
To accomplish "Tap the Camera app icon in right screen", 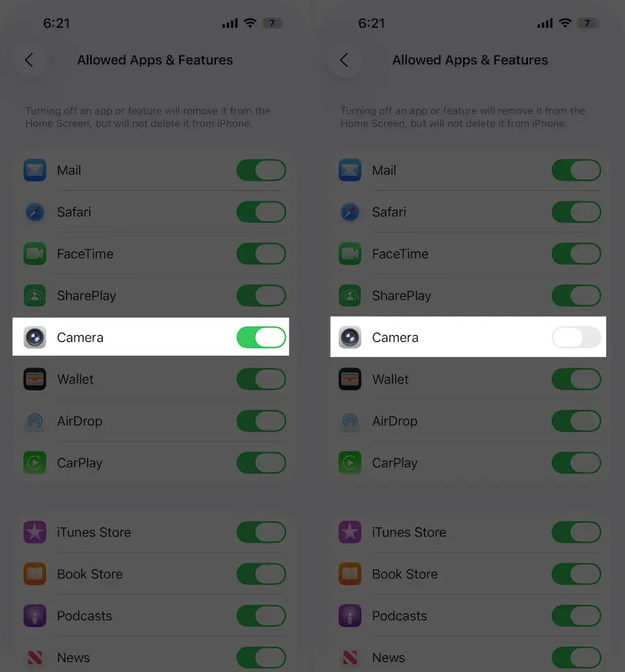I will point(350,337).
